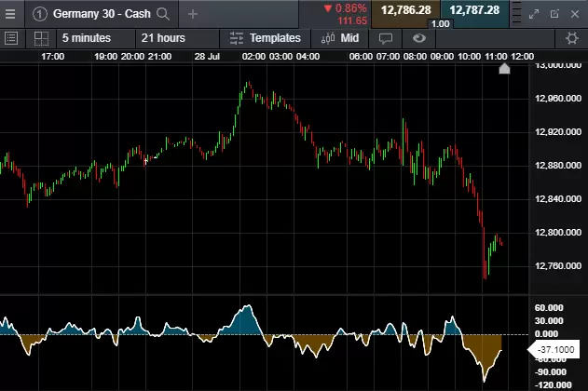This screenshot has width=588, height=391.
Task: Click the candlestick chart type icon
Action: pos(328,38)
